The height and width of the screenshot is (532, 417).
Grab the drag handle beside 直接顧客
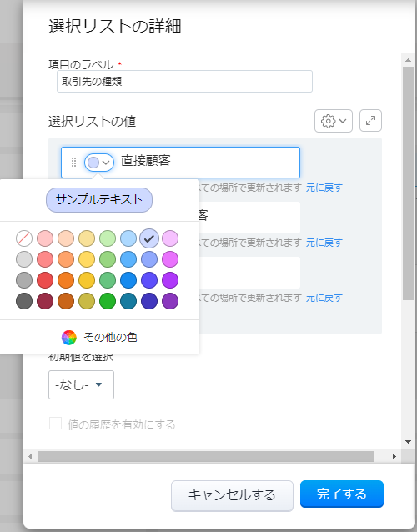click(73, 163)
